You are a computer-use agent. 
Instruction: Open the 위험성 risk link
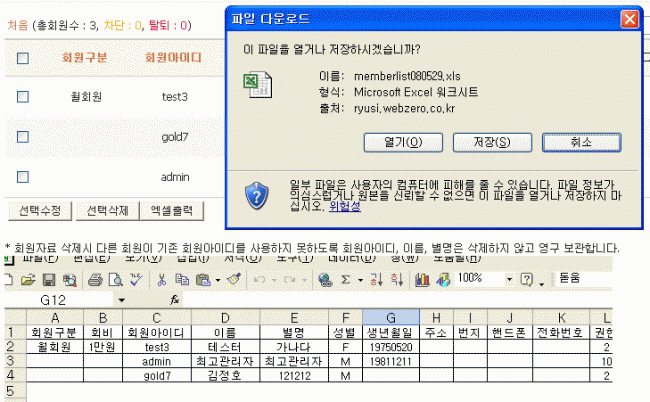[344, 206]
